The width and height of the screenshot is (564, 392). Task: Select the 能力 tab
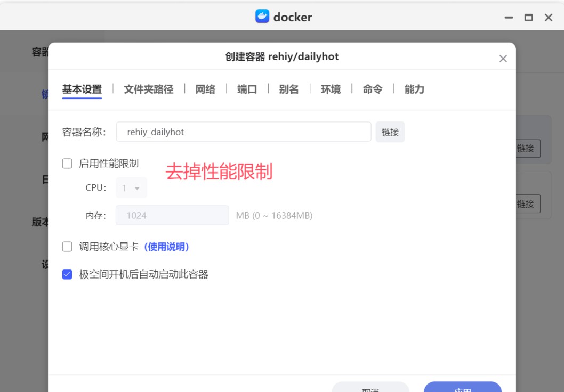click(x=414, y=89)
